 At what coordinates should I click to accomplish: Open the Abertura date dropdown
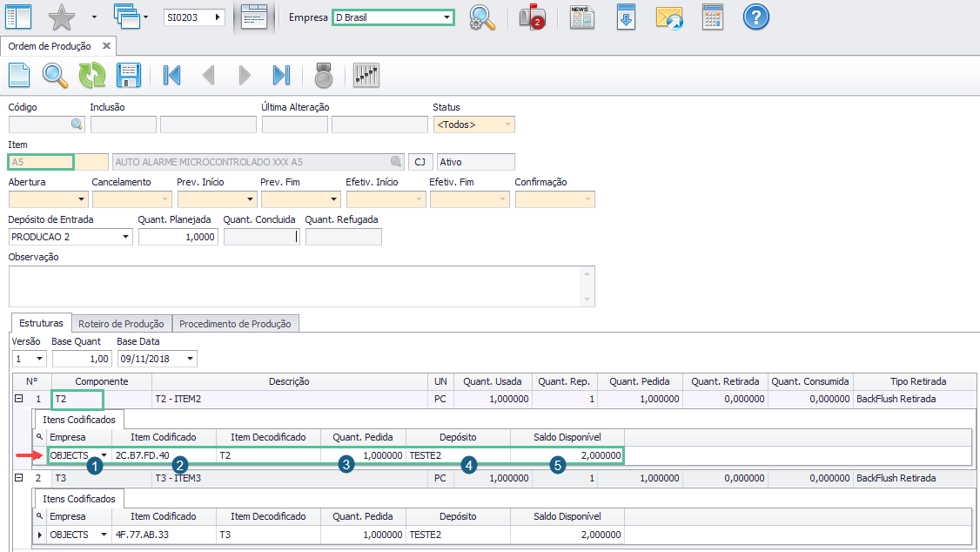81,199
